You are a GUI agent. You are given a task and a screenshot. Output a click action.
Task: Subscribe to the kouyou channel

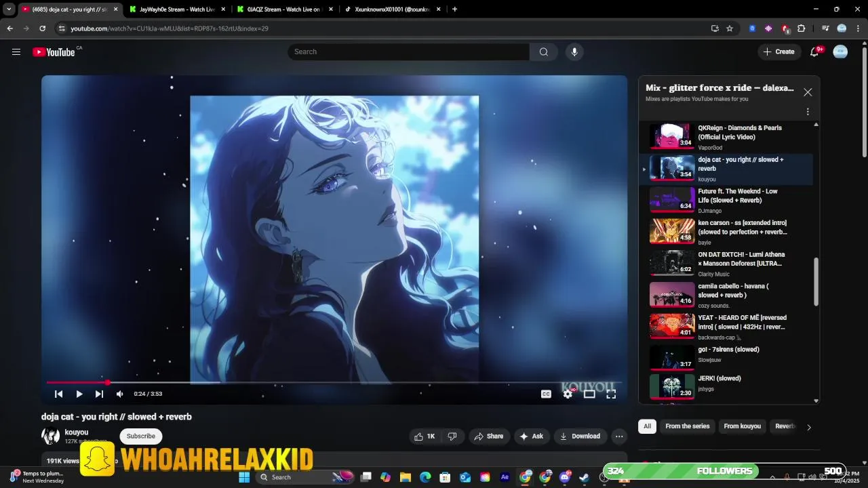[x=141, y=436]
